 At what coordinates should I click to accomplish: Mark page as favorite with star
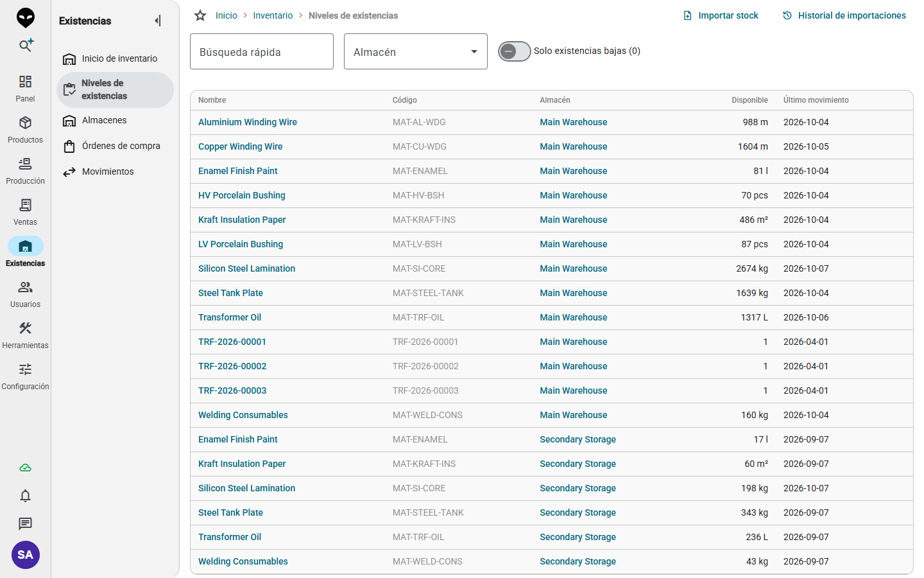200,15
